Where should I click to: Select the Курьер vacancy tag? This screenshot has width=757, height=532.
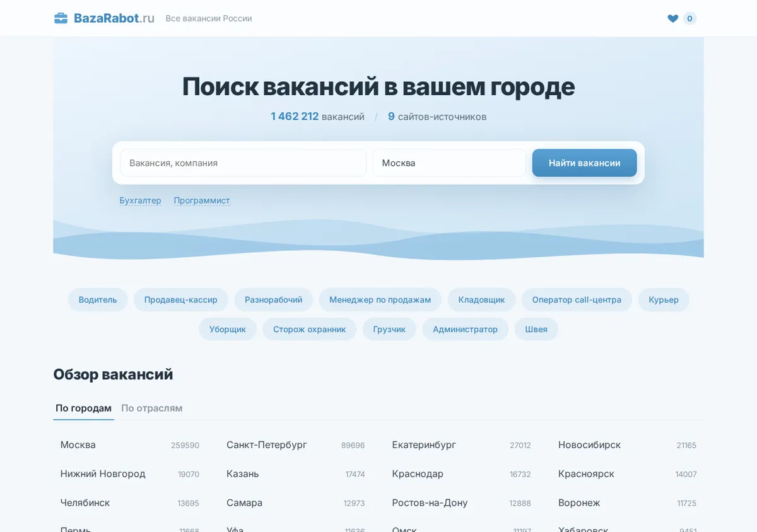coord(664,299)
